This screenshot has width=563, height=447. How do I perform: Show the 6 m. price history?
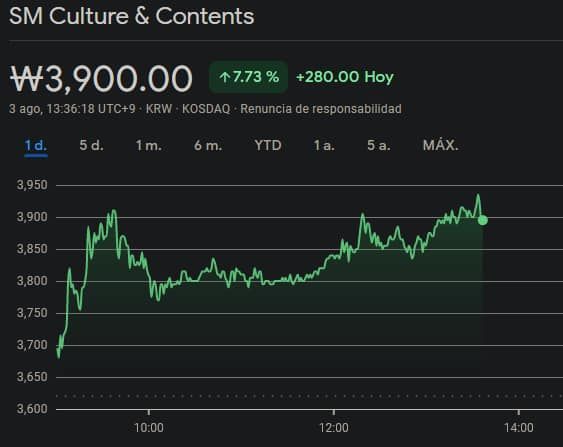pos(208,146)
